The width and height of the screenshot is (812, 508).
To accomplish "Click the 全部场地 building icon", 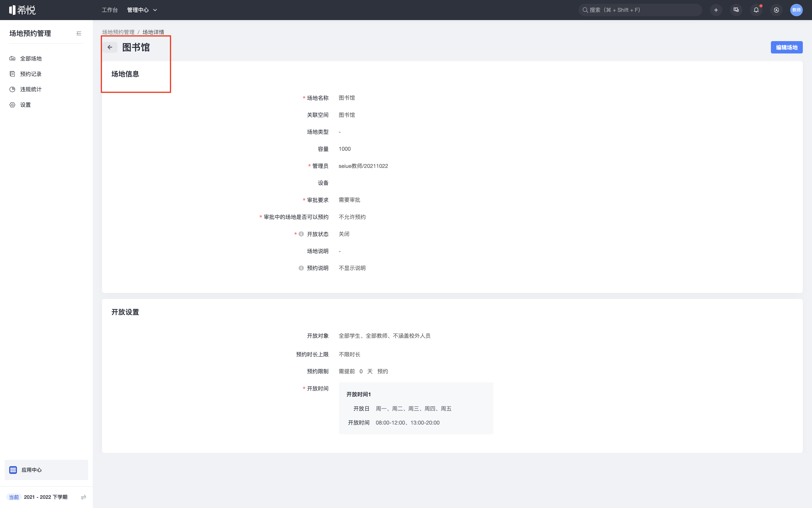I will [x=12, y=59].
